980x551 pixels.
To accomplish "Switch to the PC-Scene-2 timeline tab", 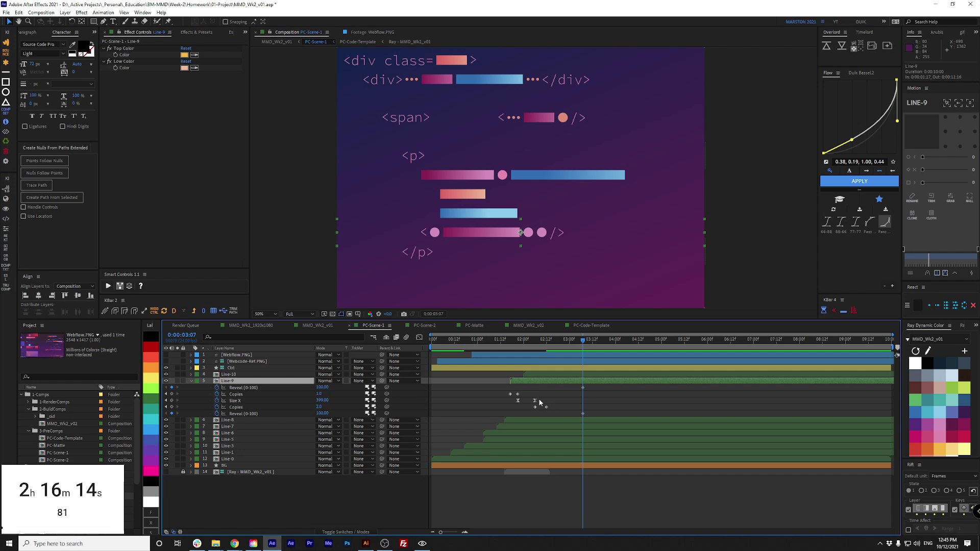I will (424, 325).
